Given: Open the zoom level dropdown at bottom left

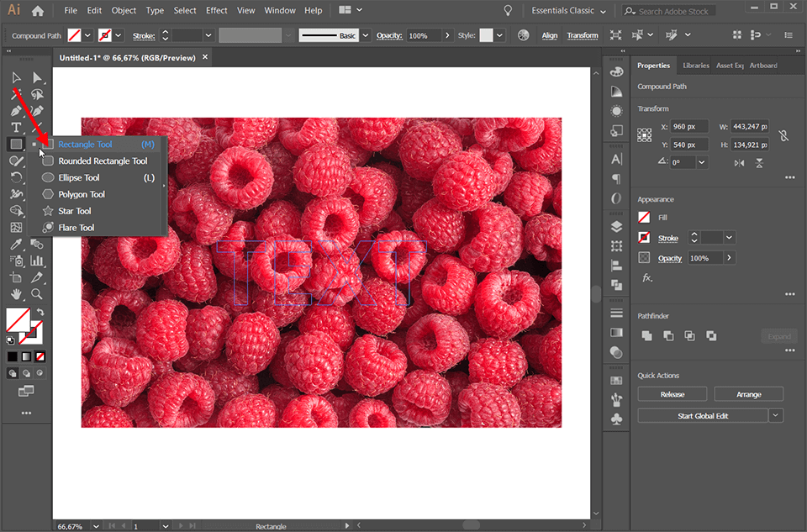Looking at the screenshot, I should [x=95, y=525].
